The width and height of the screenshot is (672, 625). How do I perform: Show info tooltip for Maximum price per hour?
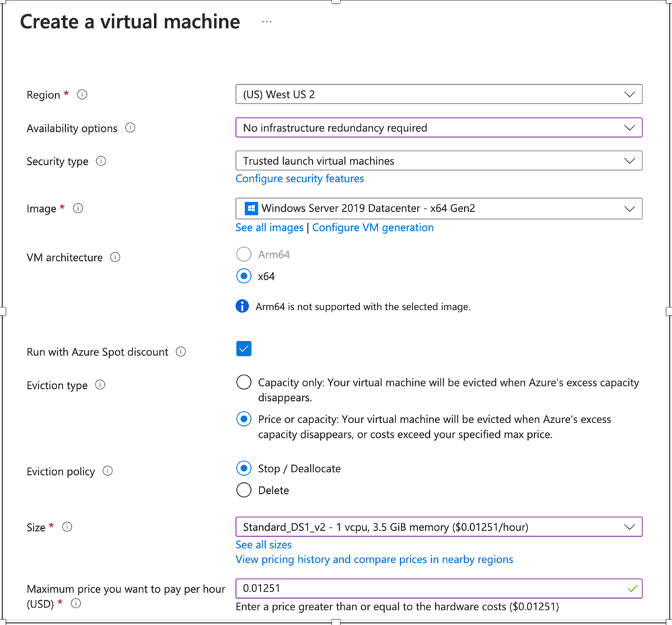[76, 603]
